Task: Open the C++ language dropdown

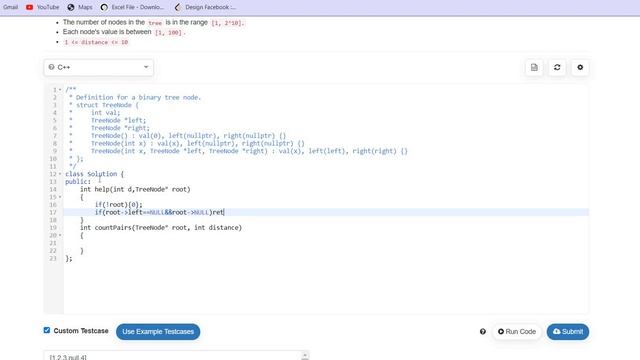Action: 99,67
